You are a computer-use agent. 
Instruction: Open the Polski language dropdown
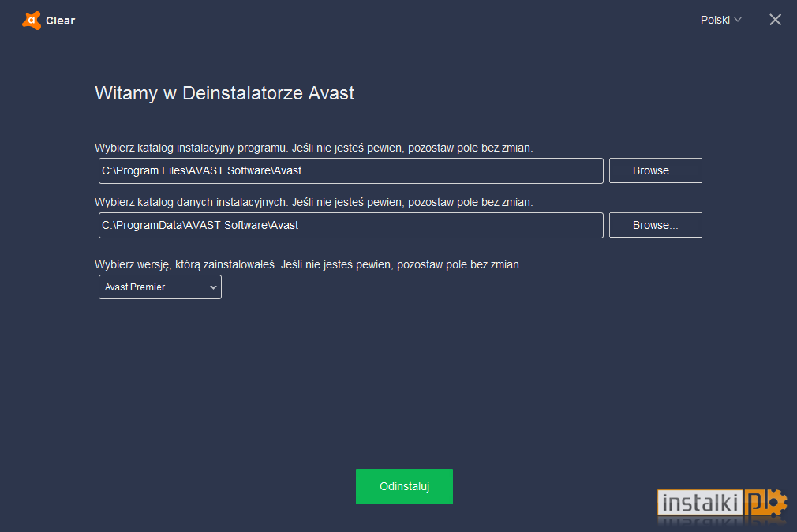coord(720,20)
